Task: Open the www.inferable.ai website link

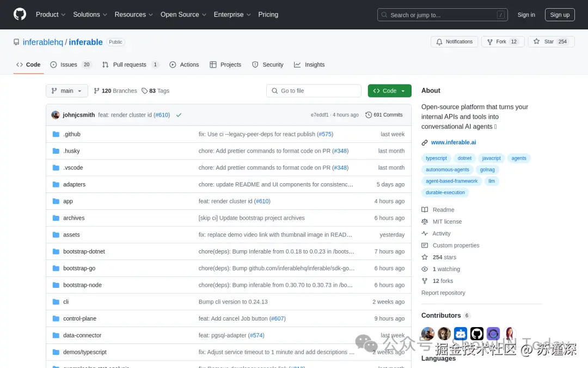Action: 454,142
